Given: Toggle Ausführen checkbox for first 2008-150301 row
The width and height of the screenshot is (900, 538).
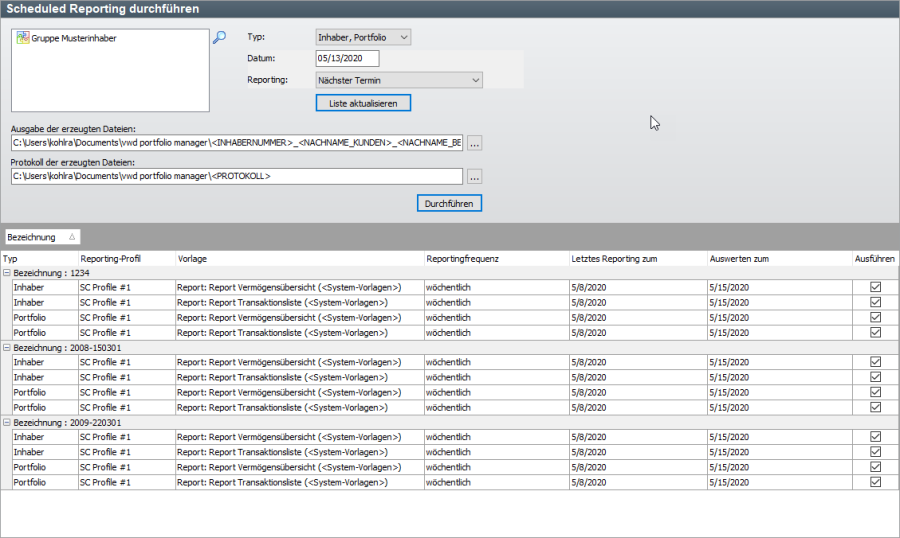Looking at the screenshot, I should click(876, 362).
